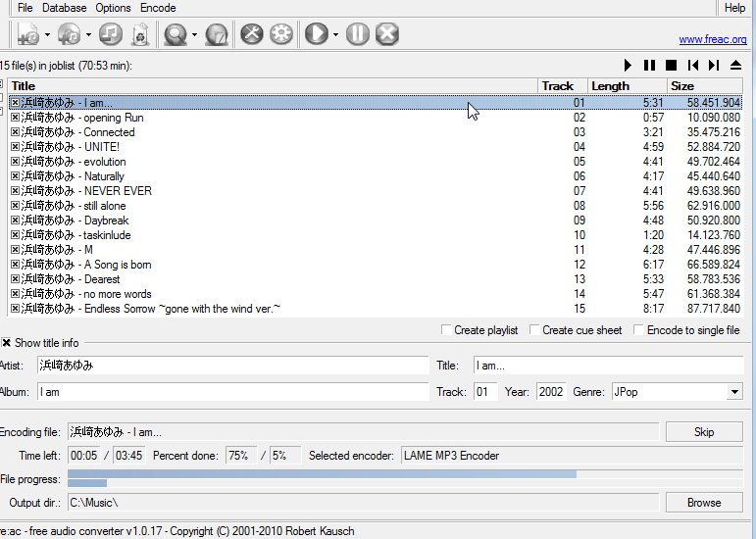Viewport: 756px width, 539px height.
Task: Click the Album input field
Action: tap(232, 392)
